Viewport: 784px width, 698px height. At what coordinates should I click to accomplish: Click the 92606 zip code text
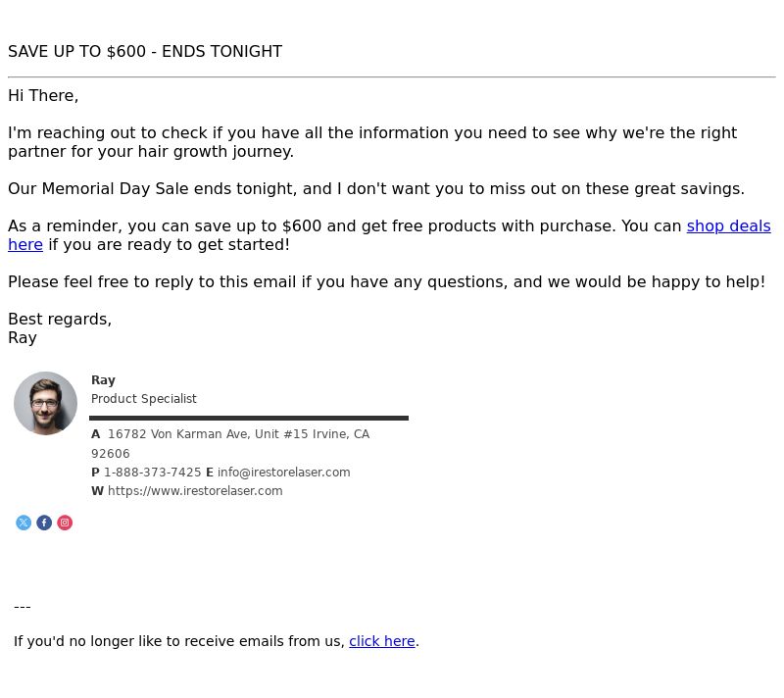(x=111, y=454)
